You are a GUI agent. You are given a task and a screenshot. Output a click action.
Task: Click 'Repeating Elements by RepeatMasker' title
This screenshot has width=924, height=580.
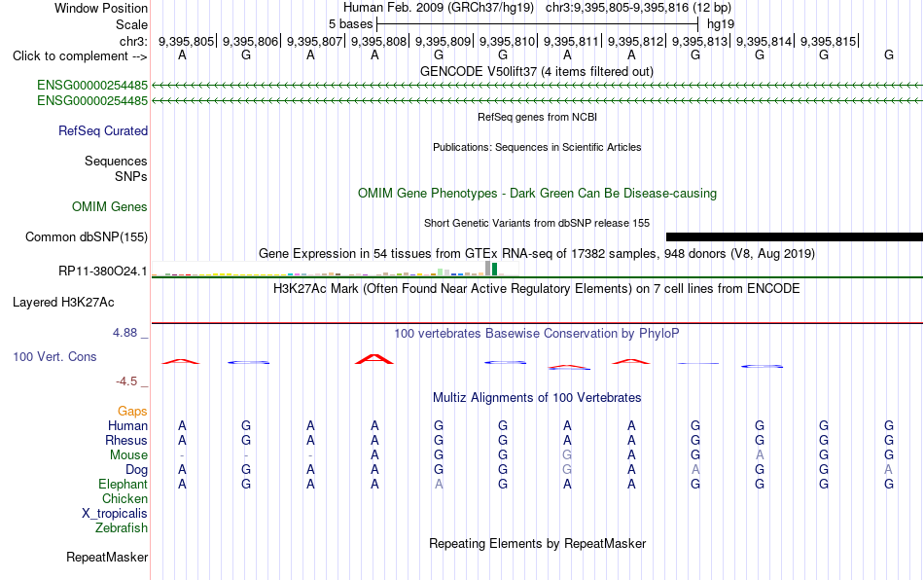tap(538, 543)
